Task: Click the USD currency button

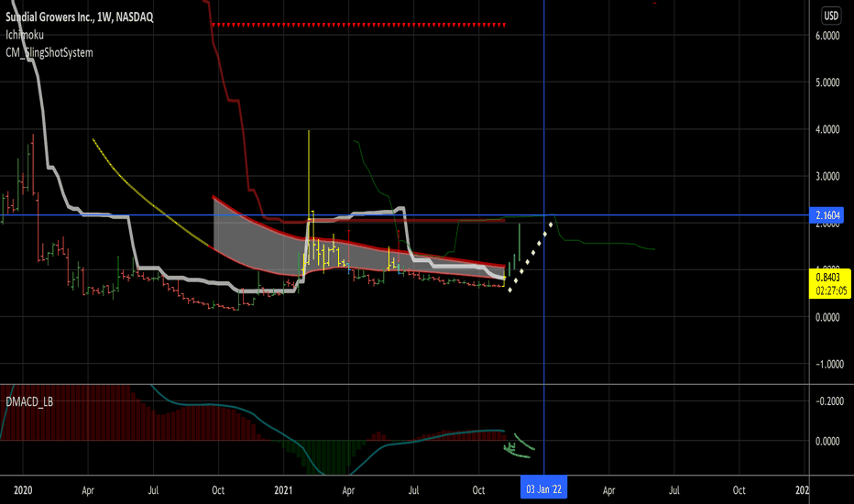Action: coord(830,16)
